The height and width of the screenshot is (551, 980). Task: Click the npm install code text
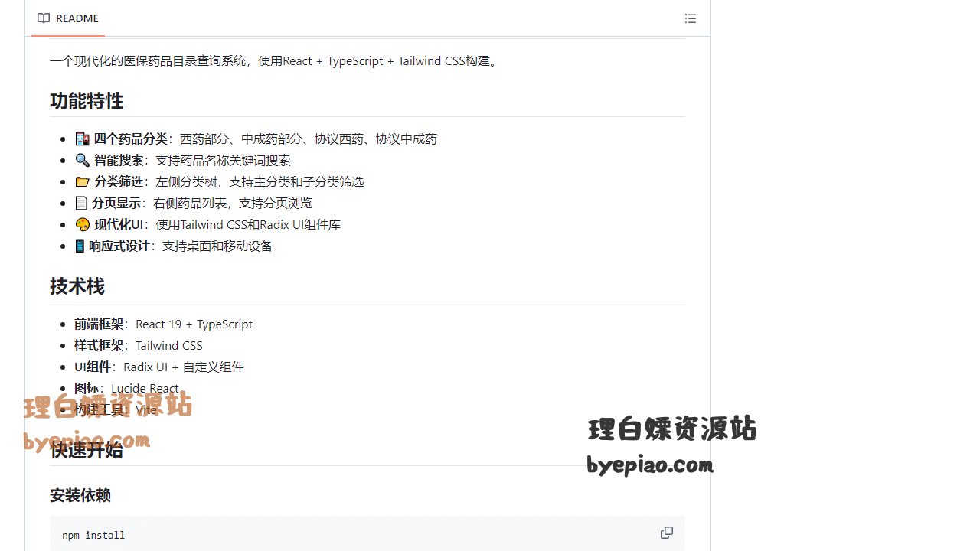point(93,535)
